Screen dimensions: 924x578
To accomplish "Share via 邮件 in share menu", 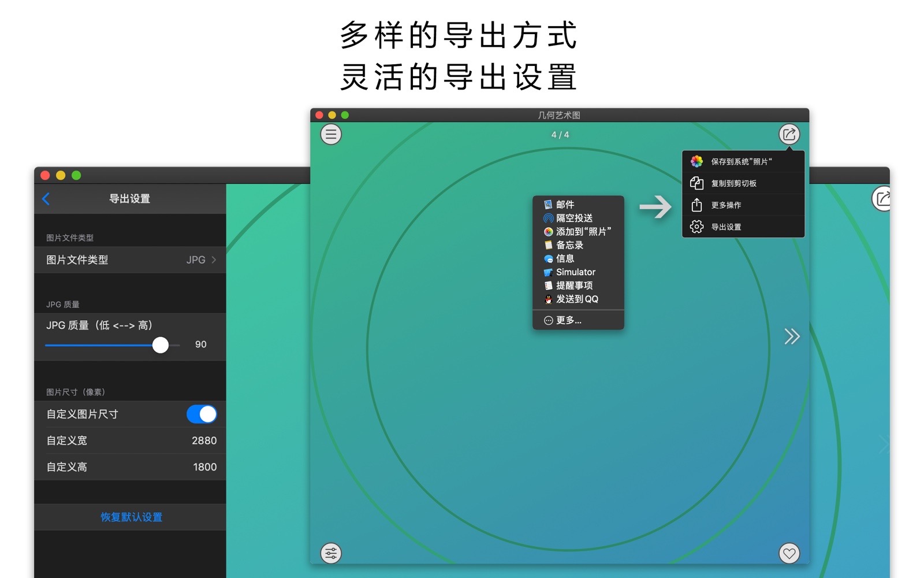I will click(x=565, y=205).
